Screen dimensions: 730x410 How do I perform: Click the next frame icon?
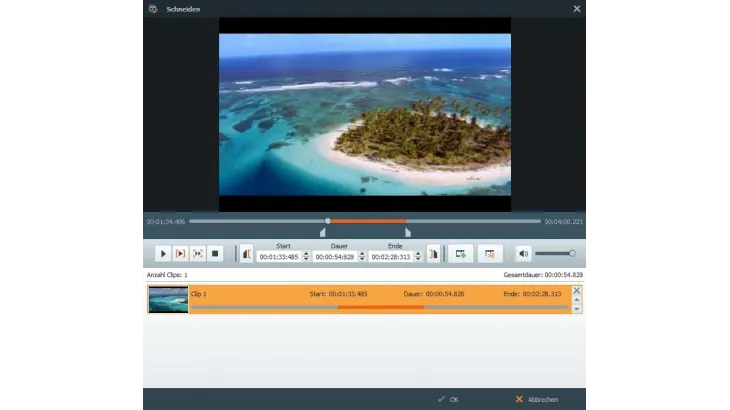pos(198,254)
